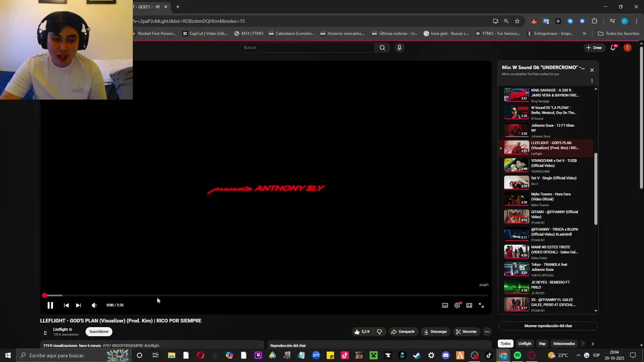
Task: Mute the video volume
Action: point(94,305)
